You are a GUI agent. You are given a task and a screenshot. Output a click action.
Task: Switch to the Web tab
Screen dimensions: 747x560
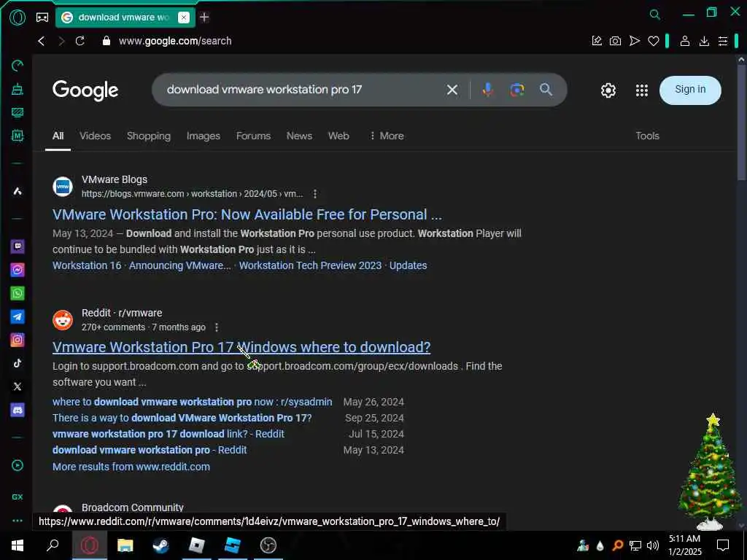(x=338, y=136)
